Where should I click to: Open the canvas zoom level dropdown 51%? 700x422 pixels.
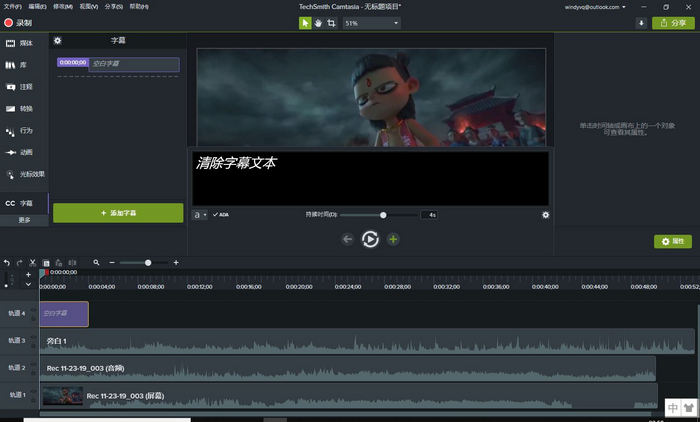point(371,23)
